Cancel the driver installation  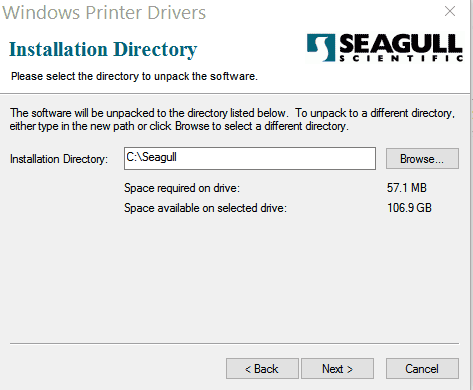click(x=422, y=369)
